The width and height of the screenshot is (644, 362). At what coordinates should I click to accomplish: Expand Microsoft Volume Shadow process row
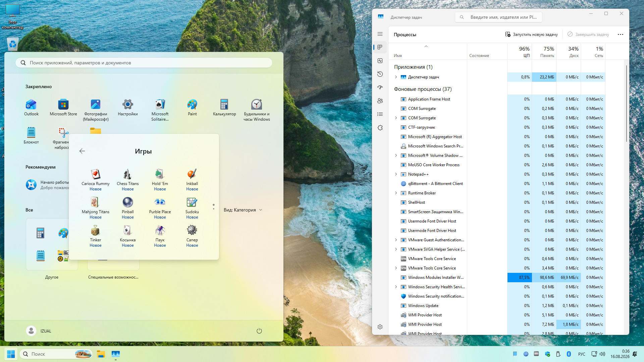tap(396, 156)
